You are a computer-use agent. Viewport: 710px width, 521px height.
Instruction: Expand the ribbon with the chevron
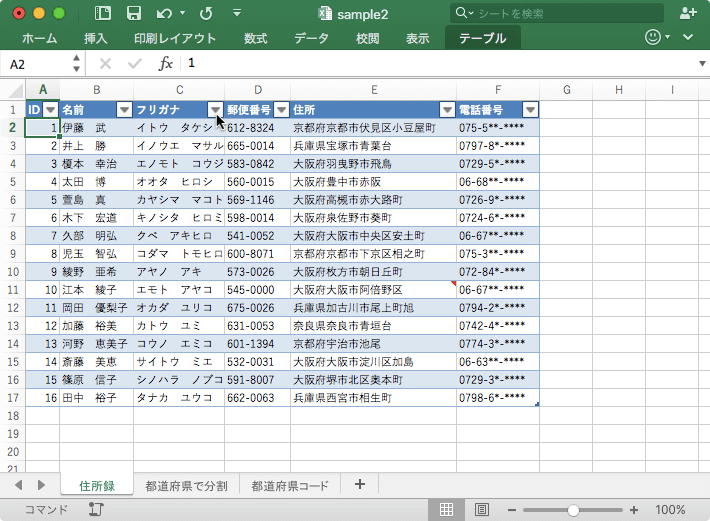688,37
